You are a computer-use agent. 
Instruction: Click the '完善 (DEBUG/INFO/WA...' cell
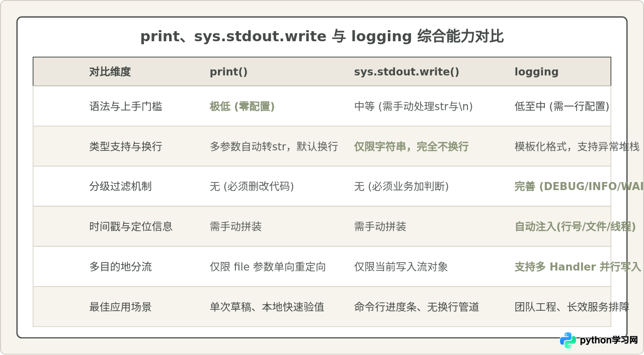click(579, 187)
